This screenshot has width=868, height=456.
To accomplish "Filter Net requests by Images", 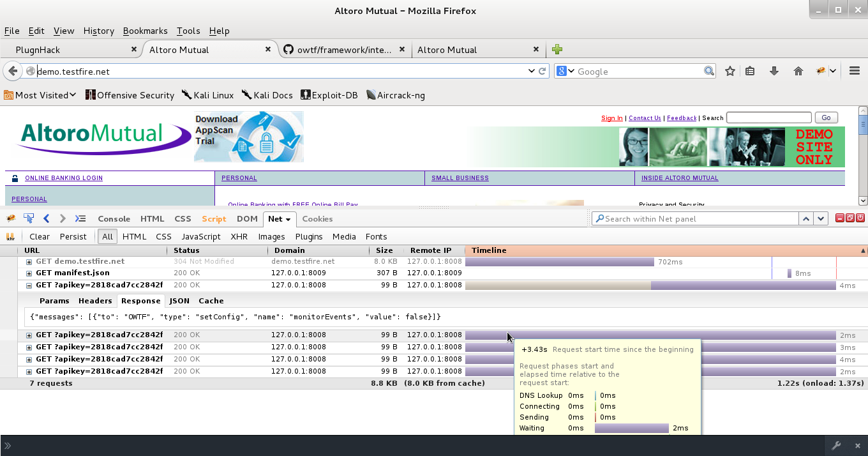I will click(271, 236).
